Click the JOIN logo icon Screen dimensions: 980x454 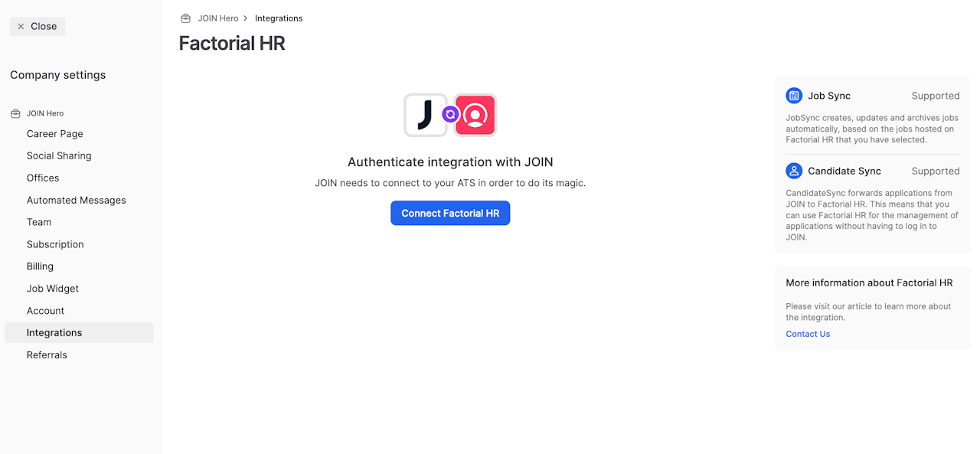coord(426,115)
